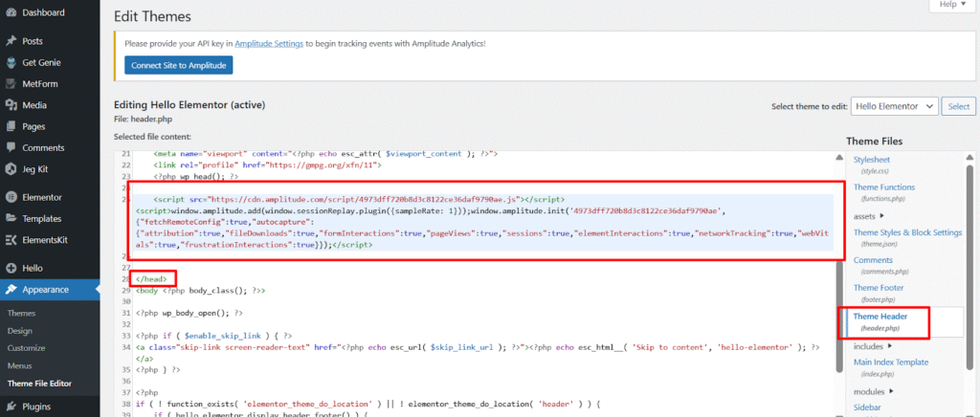This screenshot has height=417, width=980.
Task: Open the theme selection dropdown
Action: coord(893,106)
